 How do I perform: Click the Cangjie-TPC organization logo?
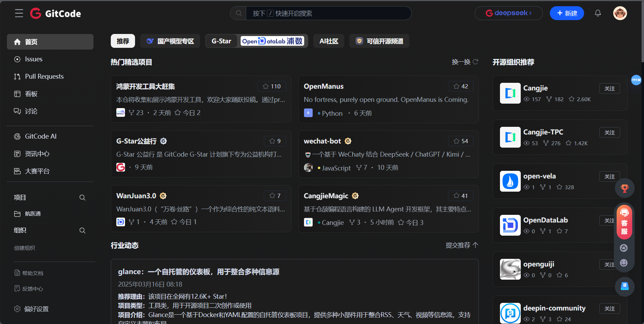pos(510,137)
